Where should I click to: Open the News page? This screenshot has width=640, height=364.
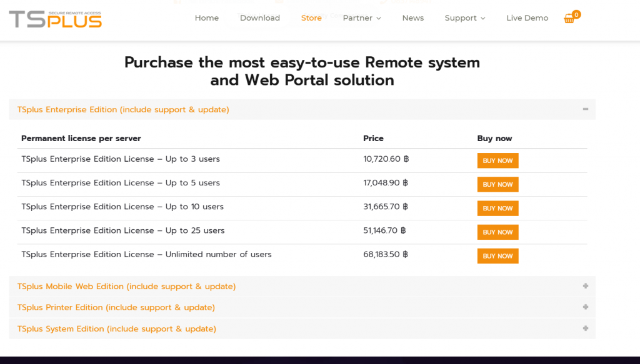point(413,18)
